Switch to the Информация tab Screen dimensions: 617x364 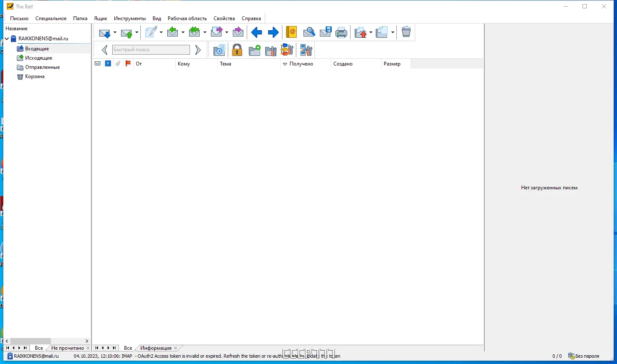(156, 348)
